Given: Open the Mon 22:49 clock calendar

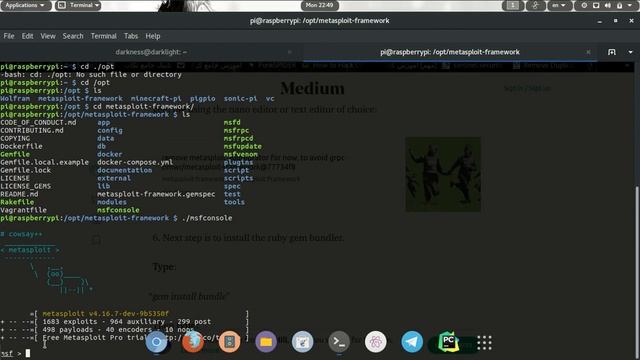Looking at the screenshot, I should 320,5.
